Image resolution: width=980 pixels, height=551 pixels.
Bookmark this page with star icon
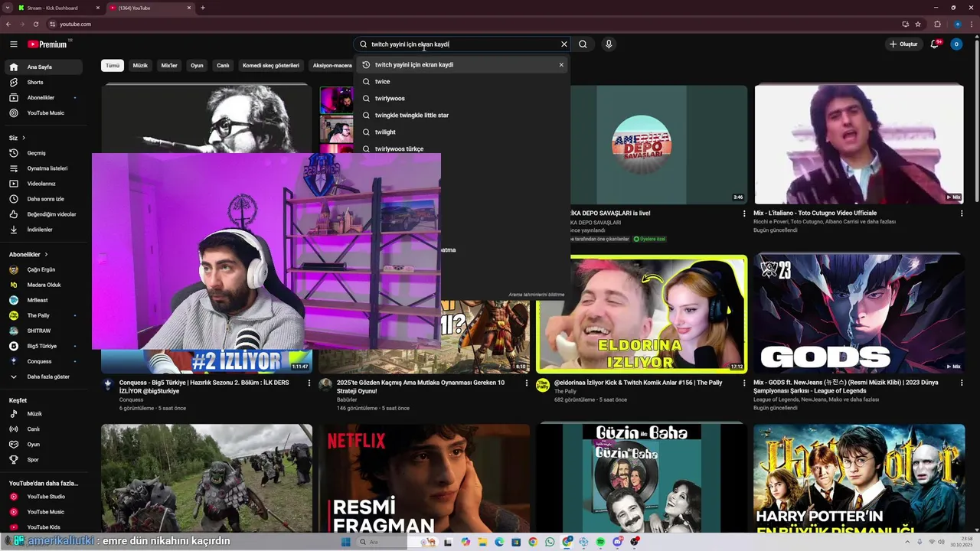(x=918, y=24)
